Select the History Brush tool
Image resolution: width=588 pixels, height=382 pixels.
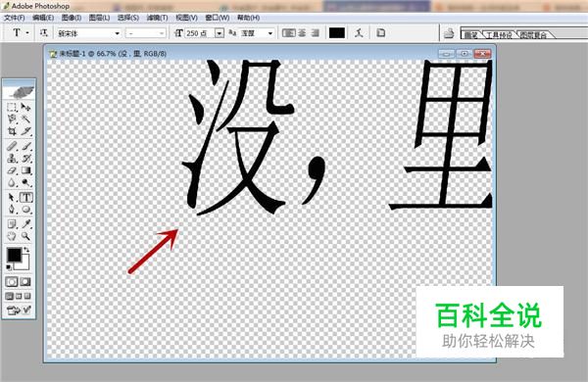[25, 159]
